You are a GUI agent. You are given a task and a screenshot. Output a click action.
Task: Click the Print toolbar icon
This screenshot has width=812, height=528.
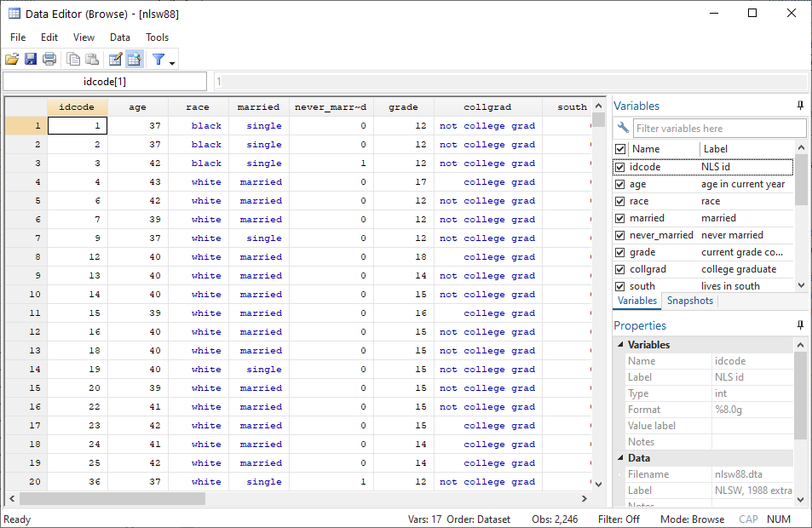[x=49, y=59]
